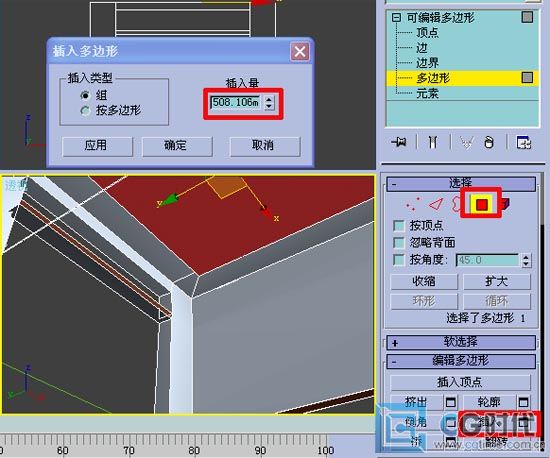The width and height of the screenshot is (550, 458).
Task: Click the 取消 button
Action: click(265, 146)
